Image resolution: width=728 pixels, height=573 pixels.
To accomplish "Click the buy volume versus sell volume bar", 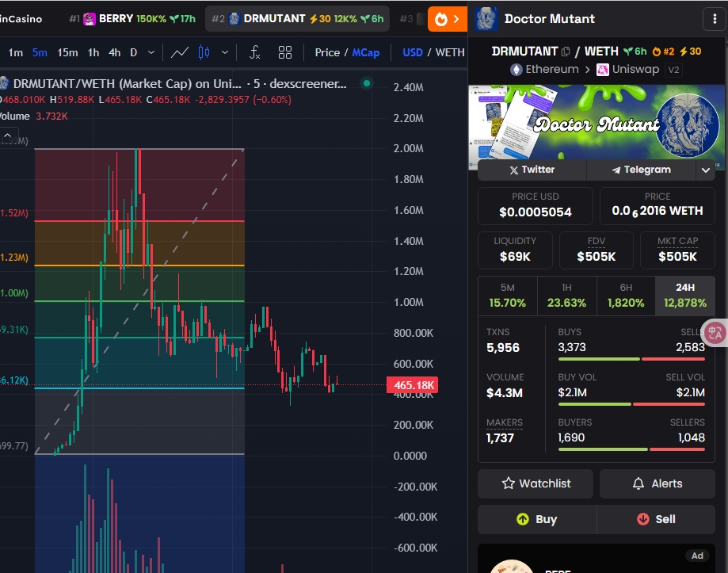I will tap(631, 404).
